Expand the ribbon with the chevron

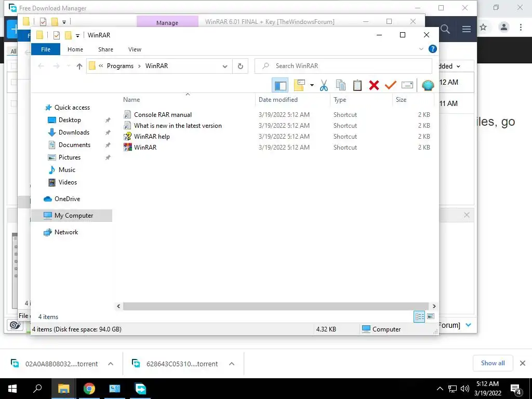coord(421,49)
